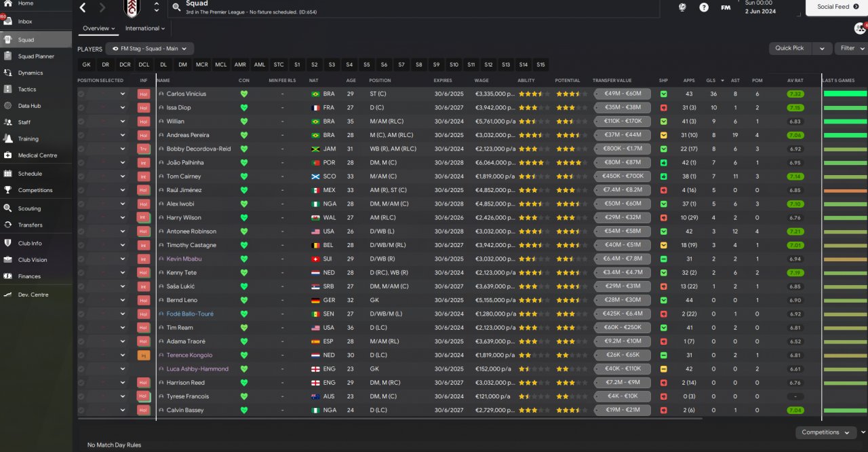
Task: Select Willian row circle checkbox
Action: tap(81, 121)
